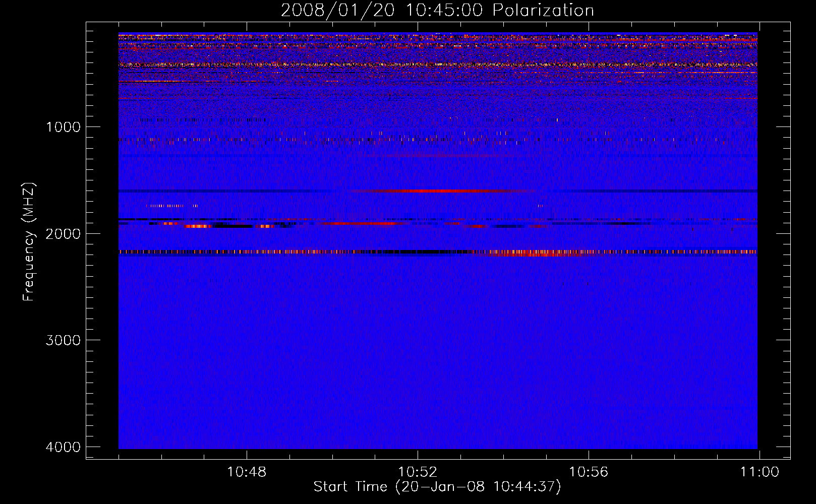The width and height of the screenshot is (816, 504).
Task: Click the 4000 frequency tick label
Action: [x=63, y=447]
